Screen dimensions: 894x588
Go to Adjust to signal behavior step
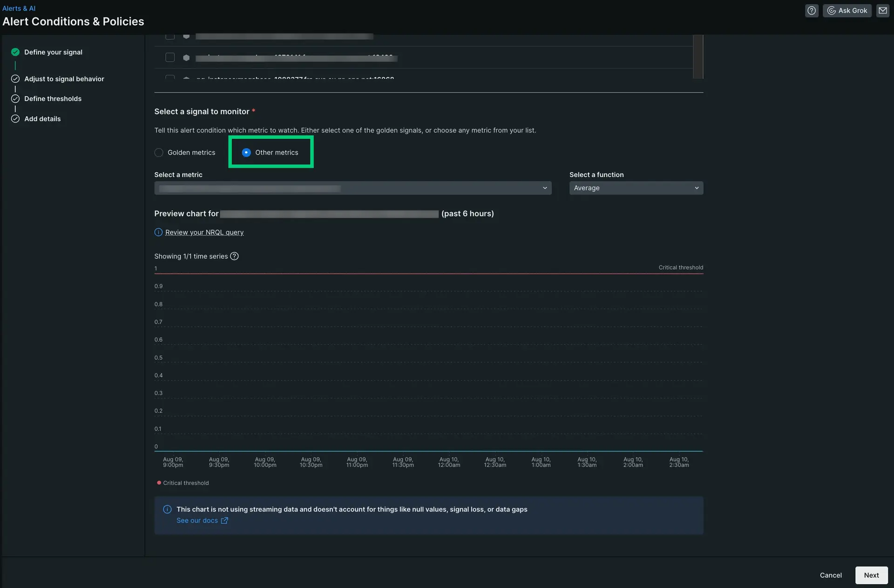64,79
